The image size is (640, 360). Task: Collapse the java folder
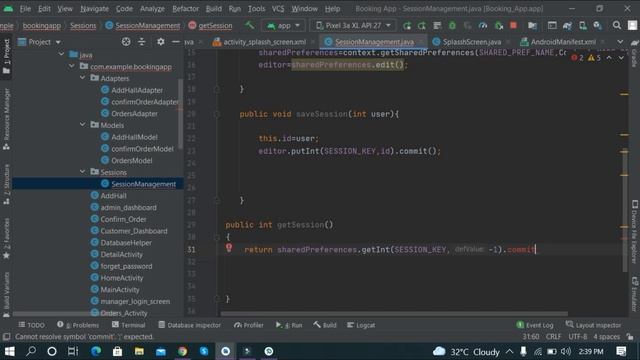pos(61,54)
